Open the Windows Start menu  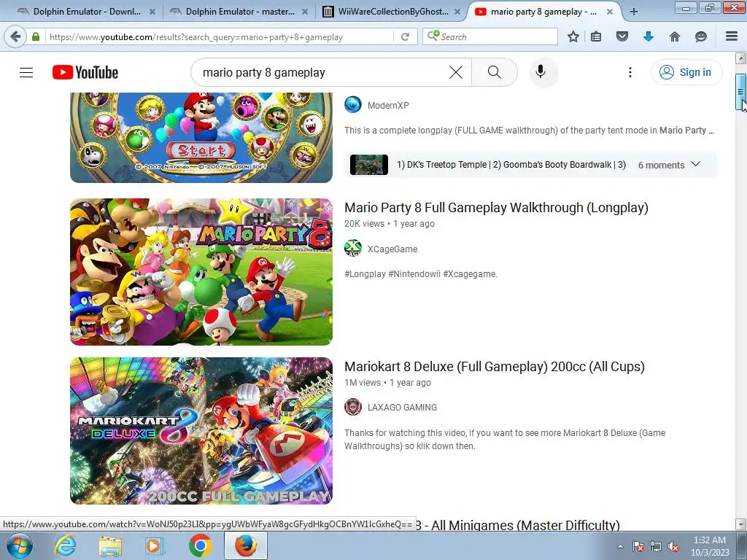(20, 545)
